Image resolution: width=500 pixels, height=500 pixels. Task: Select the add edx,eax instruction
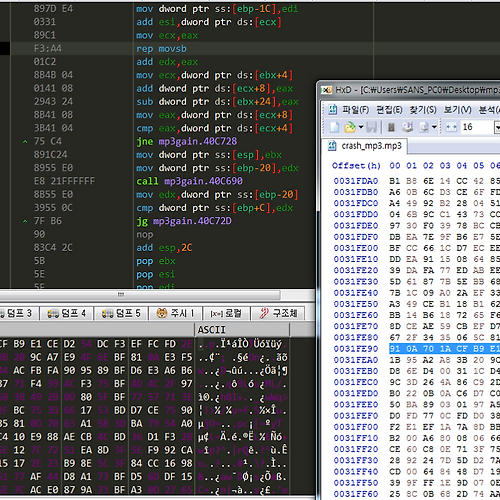167,62
